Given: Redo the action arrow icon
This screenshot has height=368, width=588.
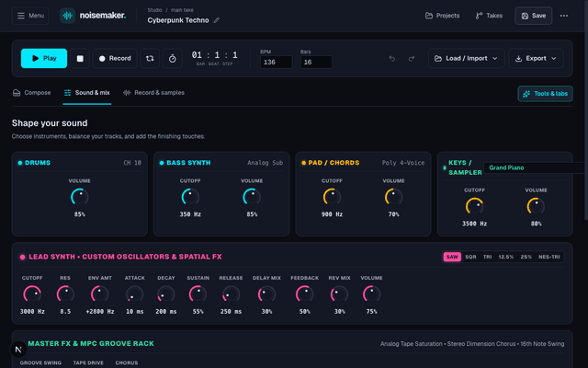Looking at the screenshot, I should click(x=412, y=59).
